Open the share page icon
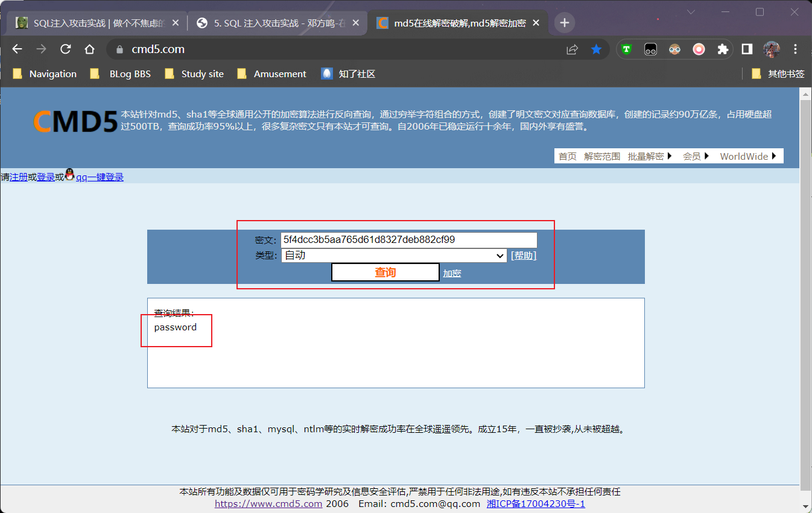 pos(572,49)
